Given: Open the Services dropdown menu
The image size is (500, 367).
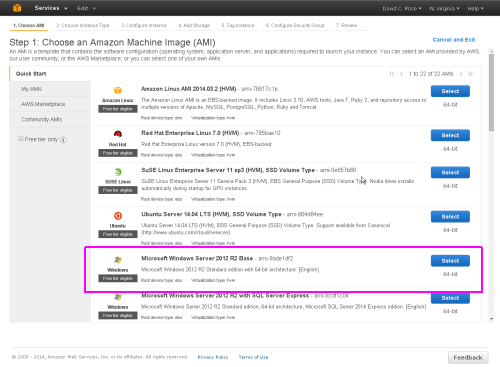Looking at the screenshot, I should point(51,8).
